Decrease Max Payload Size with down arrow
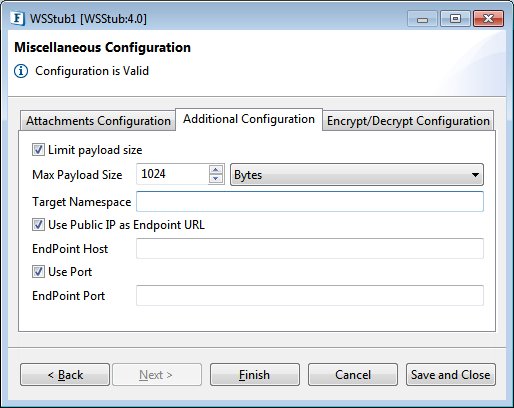The image size is (514, 408). click(x=216, y=179)
